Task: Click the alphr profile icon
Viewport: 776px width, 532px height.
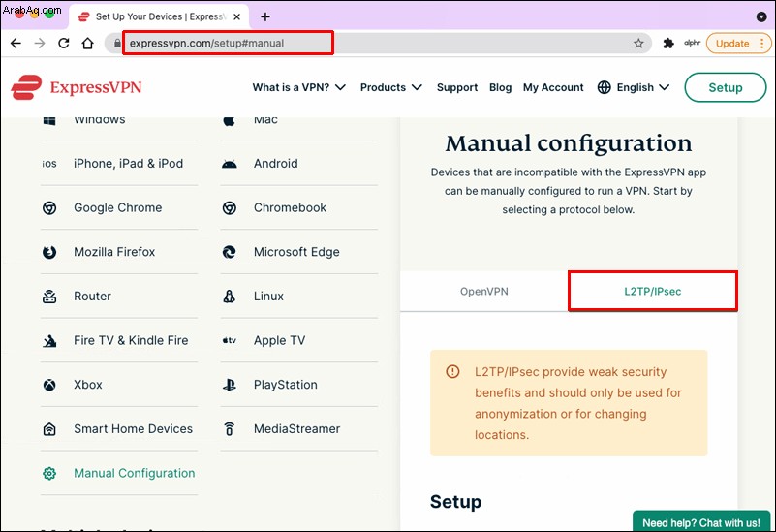Action: (x=692, y=43)
